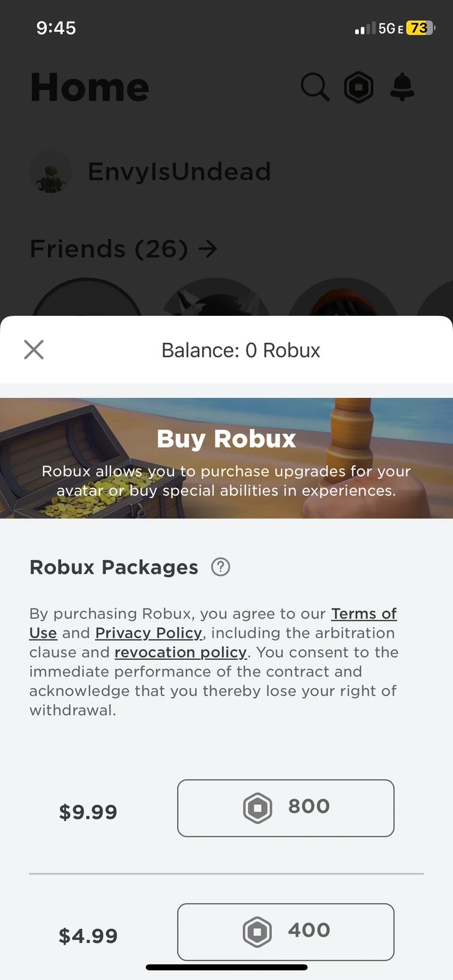
Task: Open the search icon on Home screen
Action: click(x=314, y=87)
